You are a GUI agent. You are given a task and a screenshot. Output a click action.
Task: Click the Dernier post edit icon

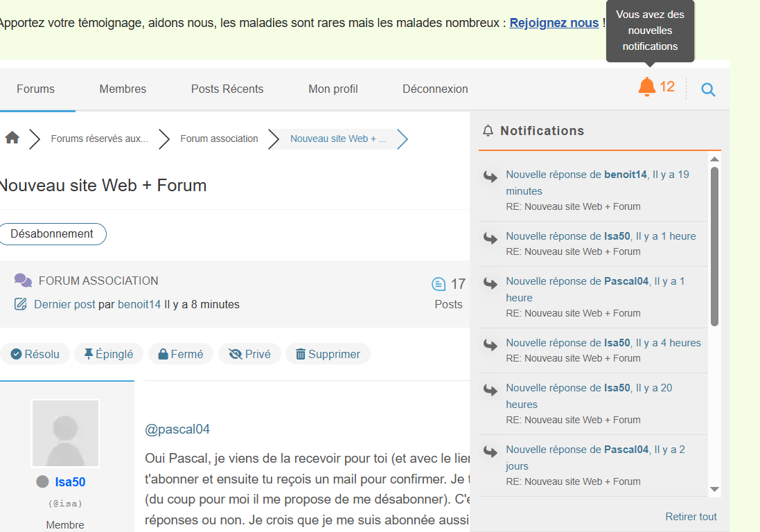click(21, 304)
